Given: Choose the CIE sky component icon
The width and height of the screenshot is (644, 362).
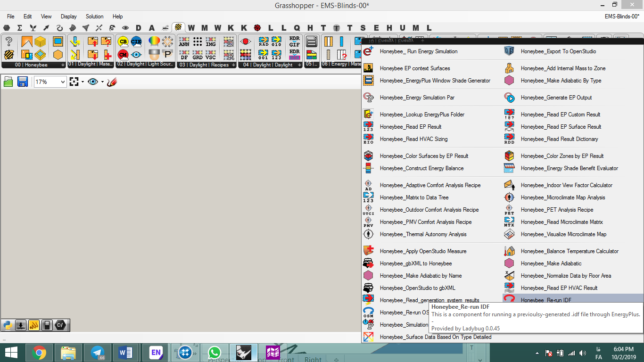Looking at the screenshot, I should click(x=136, y=41).
